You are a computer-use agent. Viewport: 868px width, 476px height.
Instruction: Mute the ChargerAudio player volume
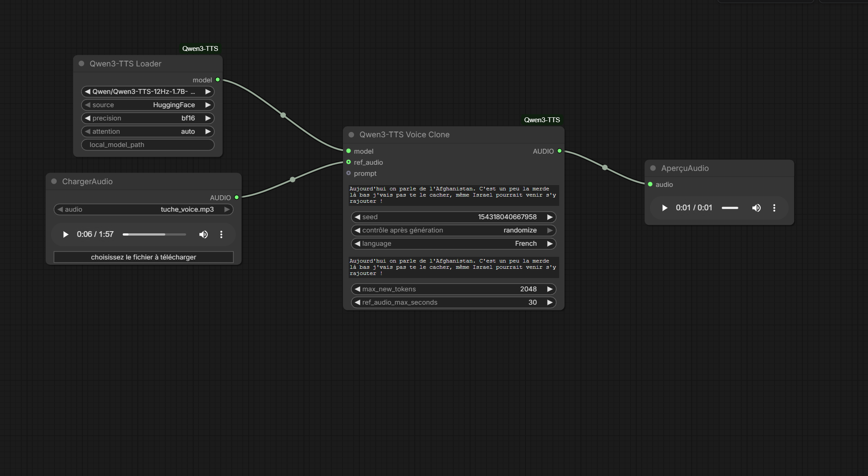203,234
